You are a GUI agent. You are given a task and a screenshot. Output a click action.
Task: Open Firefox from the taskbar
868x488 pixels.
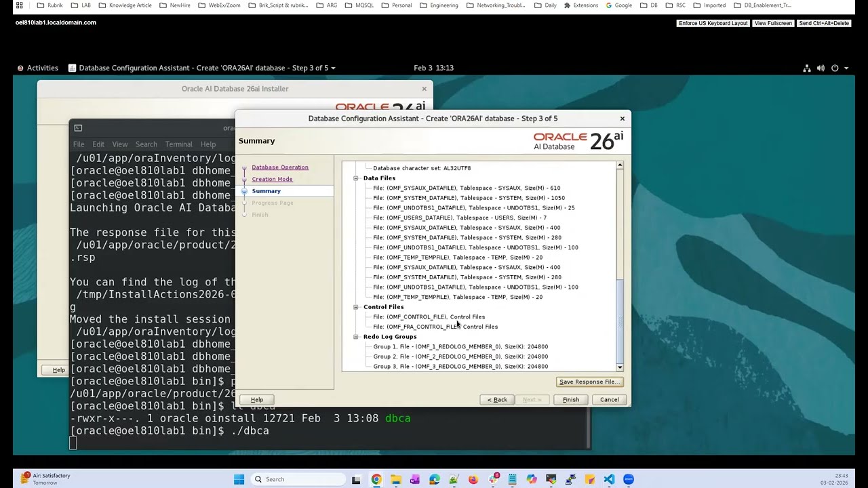[x=473, y=479]
